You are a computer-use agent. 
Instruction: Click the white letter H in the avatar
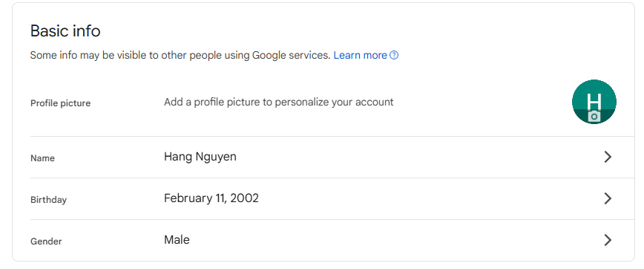(594, 101)
